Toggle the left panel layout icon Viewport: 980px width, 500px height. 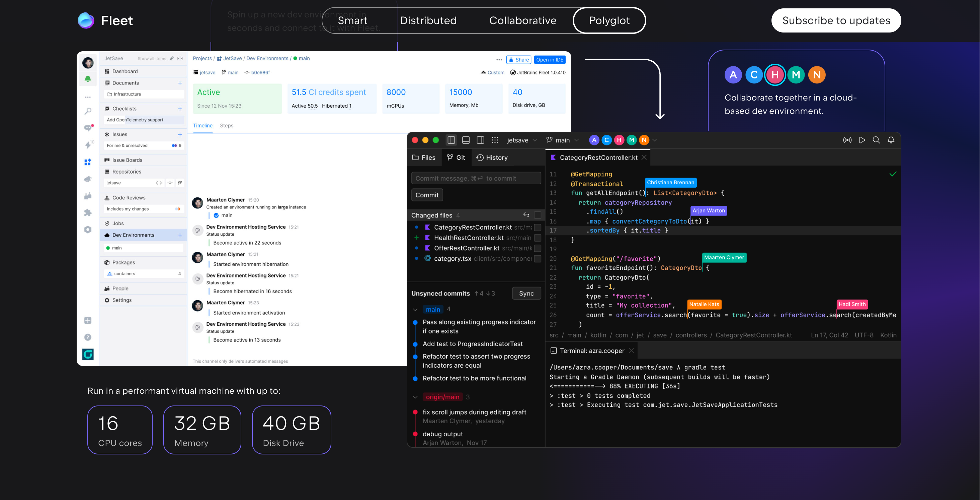451,140
